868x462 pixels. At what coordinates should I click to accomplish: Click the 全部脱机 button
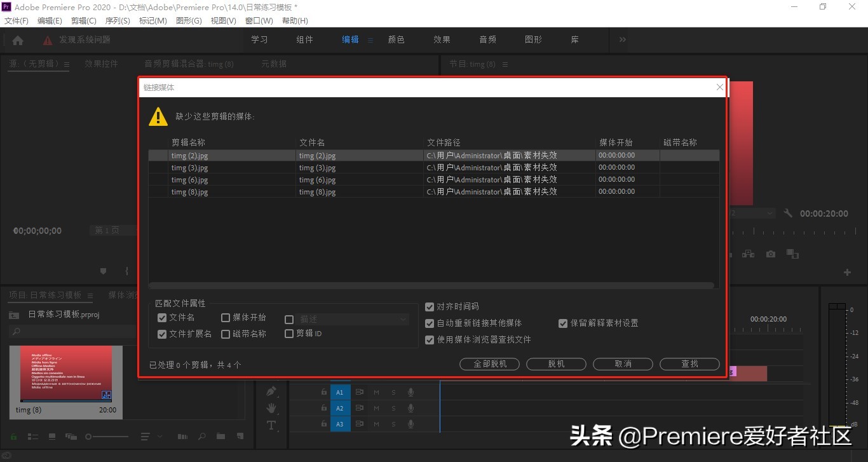point(489,363)
